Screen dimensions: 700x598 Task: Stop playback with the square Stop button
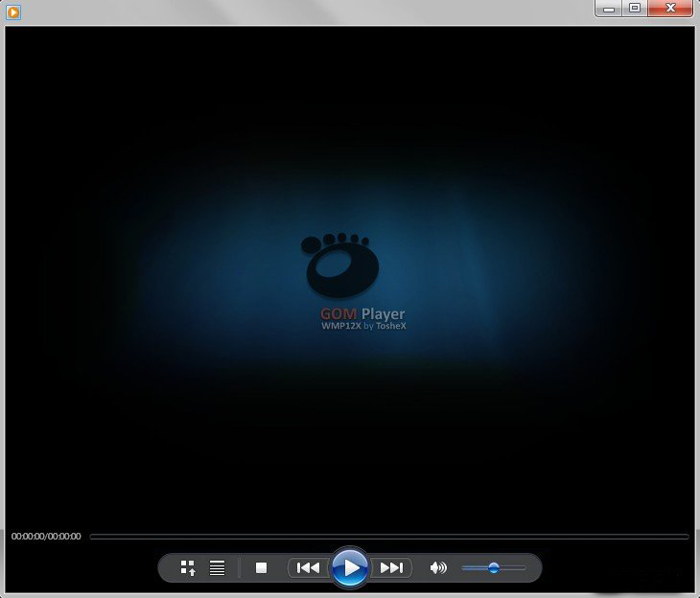pyautogui.click(x=261, y=567)
